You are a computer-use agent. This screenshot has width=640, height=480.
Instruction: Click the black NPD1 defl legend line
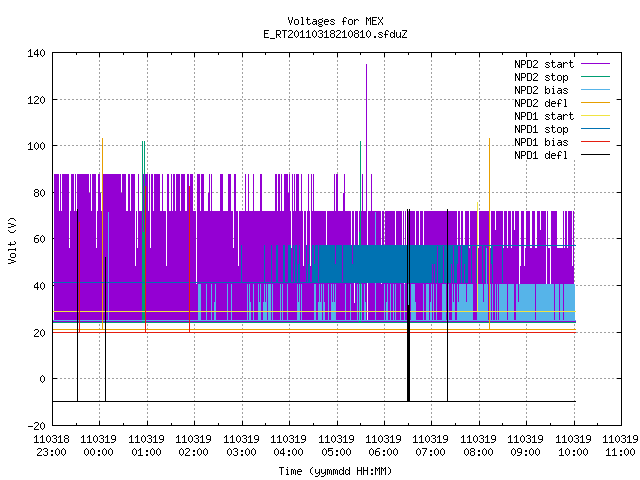596,155
